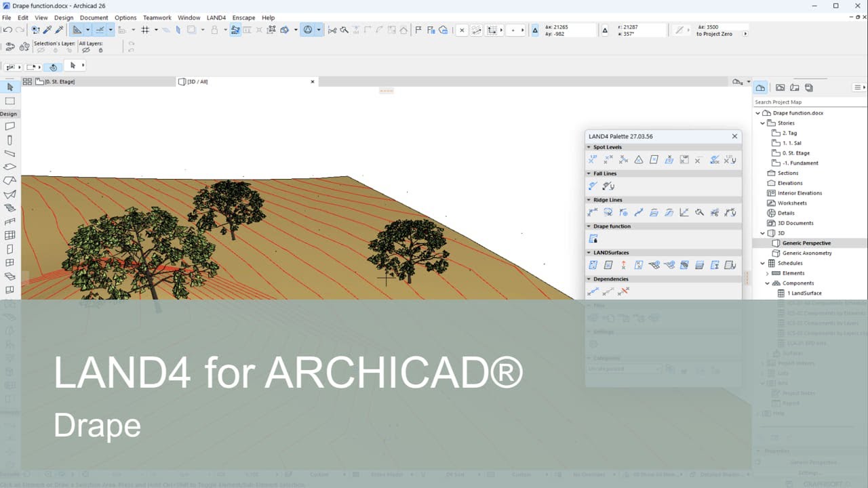Viewport: 868px width, 488px height.
Task: Open the Design menu
Action: pyautogui.click(x=64, y=18)
